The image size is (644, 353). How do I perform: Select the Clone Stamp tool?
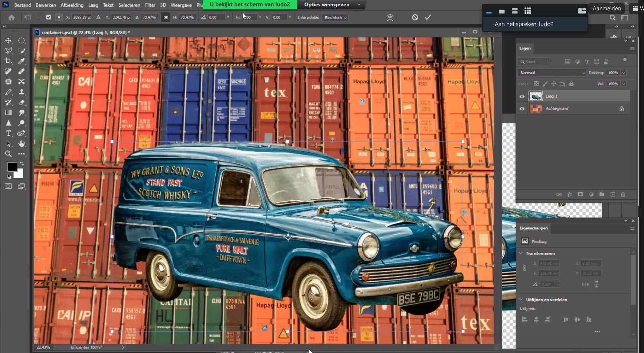(x=22, y=92)
